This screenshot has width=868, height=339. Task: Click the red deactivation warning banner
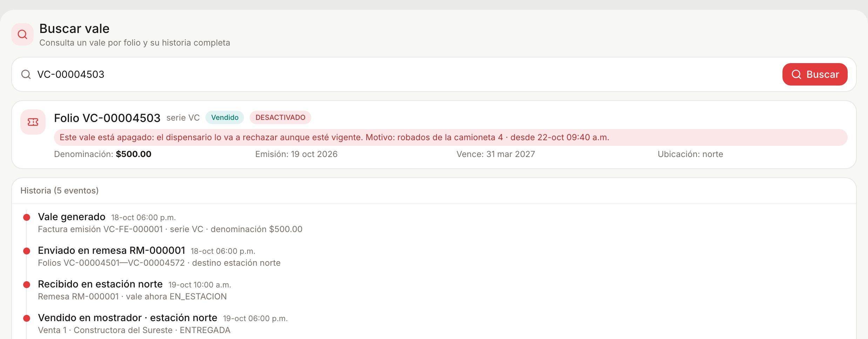pyautogui.click(x=451, y=137)
